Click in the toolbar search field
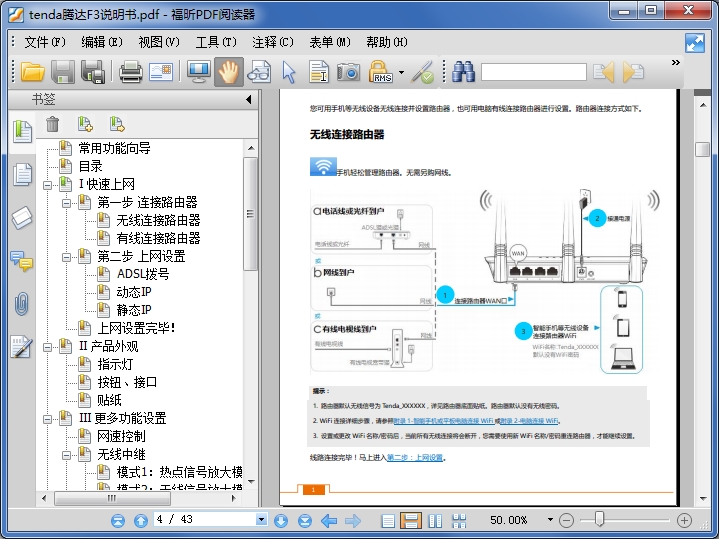The image size is (719, 539). pyautogui.click(x=534, y=72)
